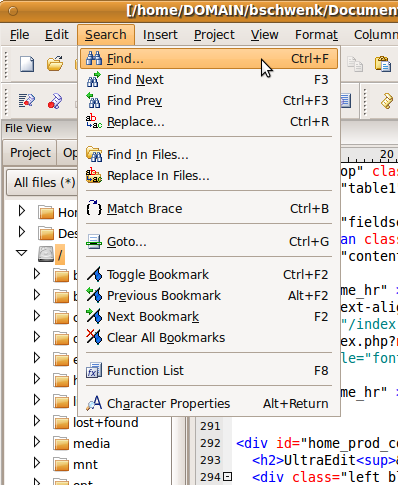Click the Toggle Bookmark icon

pos(94,275)
